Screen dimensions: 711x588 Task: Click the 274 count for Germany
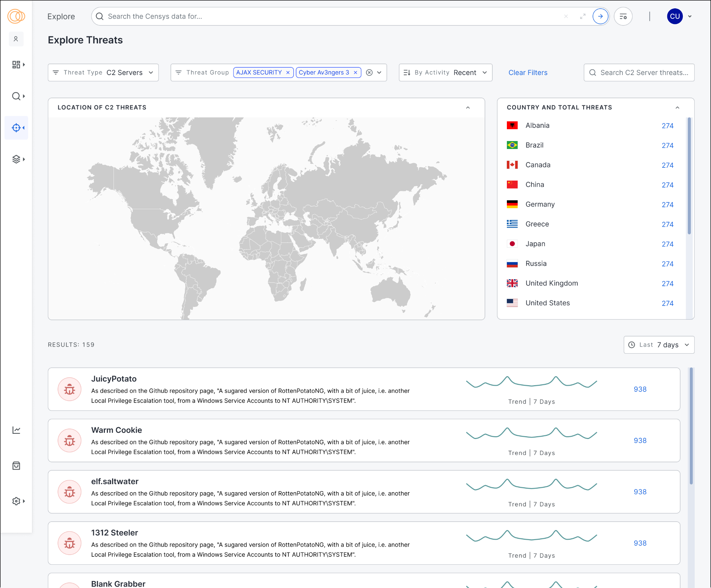pos(667,205)
